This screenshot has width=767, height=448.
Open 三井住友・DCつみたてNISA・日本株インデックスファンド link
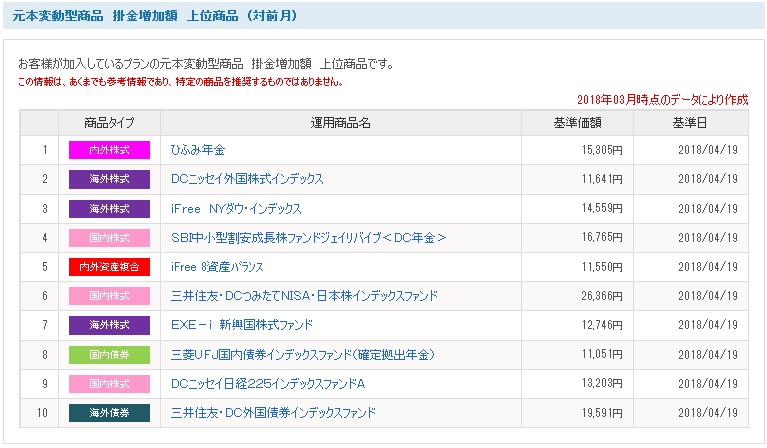pyautogui.click(x=304, y=296)
